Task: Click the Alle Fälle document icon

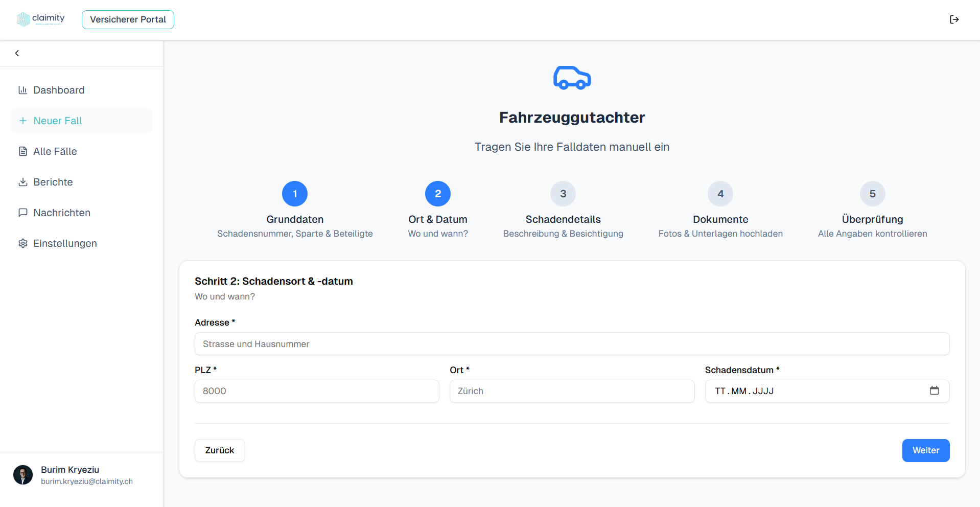Action: coord(23,151)
